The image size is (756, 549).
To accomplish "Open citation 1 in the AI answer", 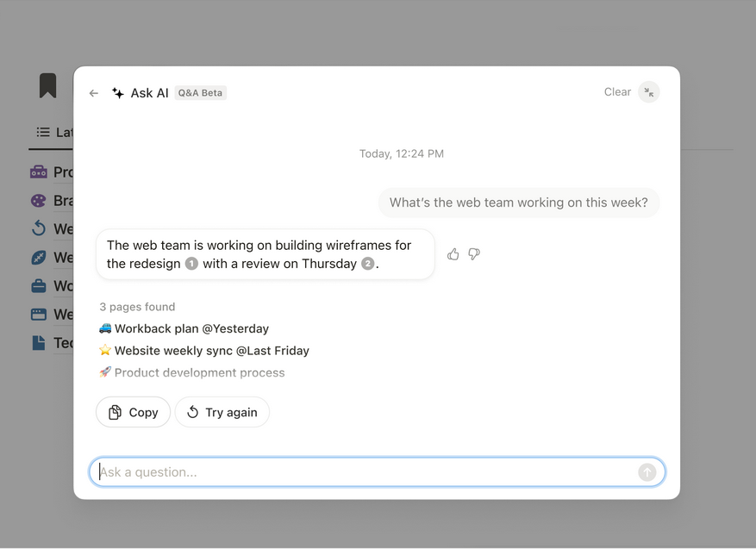I will 191,264.
